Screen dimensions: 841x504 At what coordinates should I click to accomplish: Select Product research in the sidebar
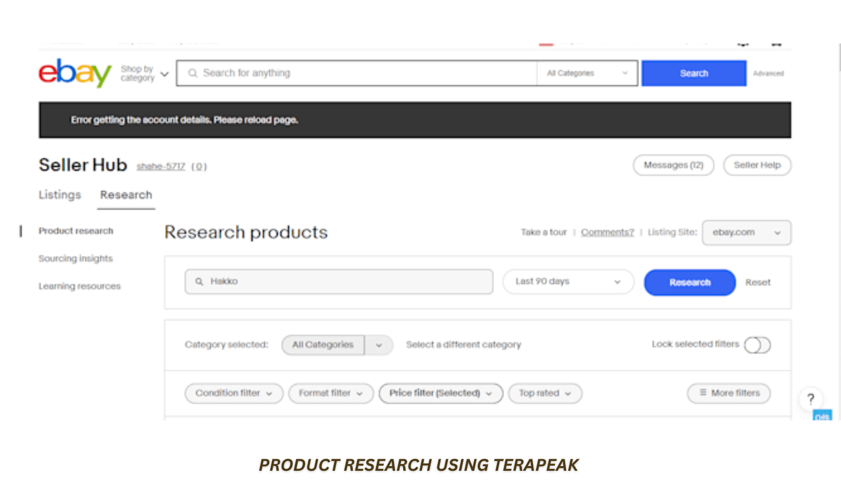coord(76,231)
